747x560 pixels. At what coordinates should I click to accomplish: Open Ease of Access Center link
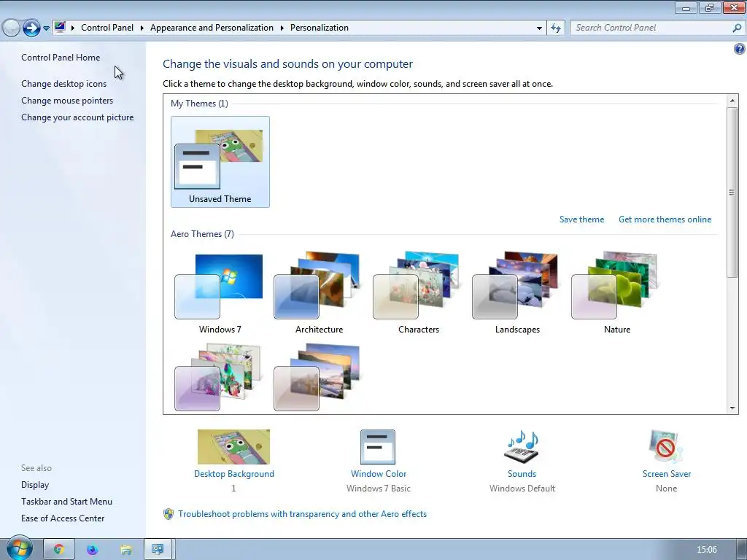(63, 518)
